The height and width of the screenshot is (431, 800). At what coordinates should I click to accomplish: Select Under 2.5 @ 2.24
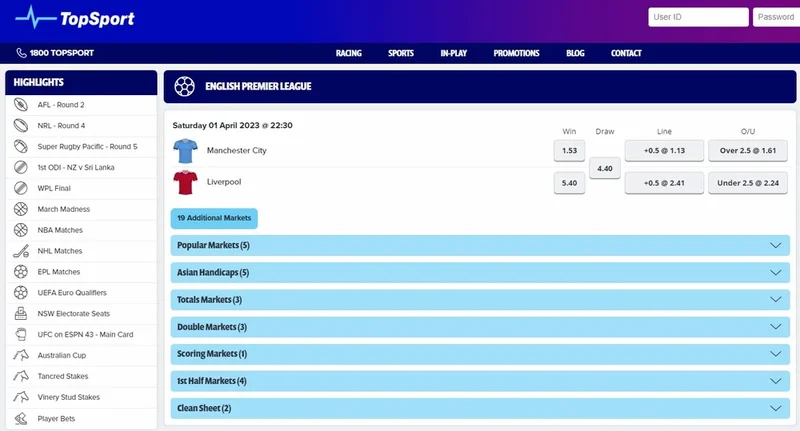748,183
